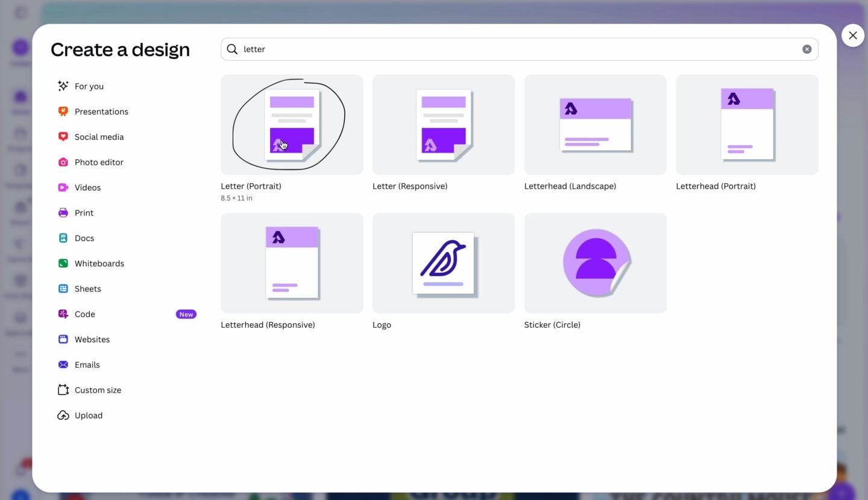Open the Websites menu label

(x=92, y=340)
